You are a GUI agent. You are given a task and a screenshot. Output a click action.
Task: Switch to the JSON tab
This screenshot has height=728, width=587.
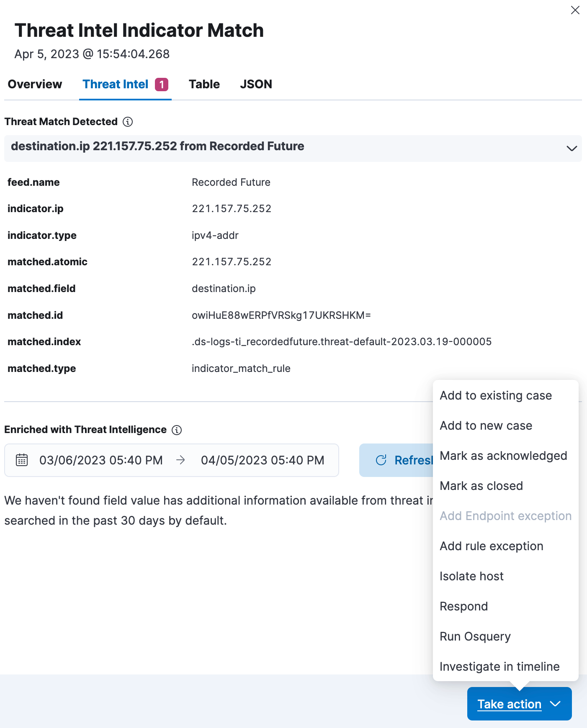pos(256,84)
